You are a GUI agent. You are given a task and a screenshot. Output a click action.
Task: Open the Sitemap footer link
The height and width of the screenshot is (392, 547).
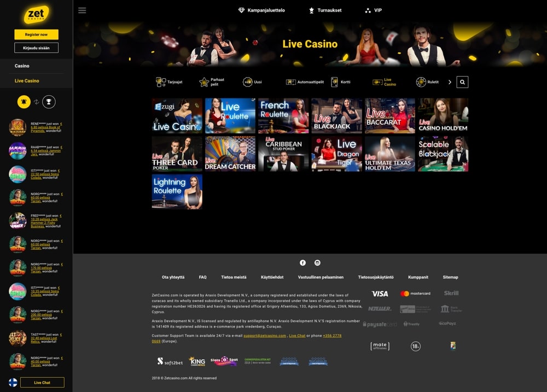(x=450, y=277)
